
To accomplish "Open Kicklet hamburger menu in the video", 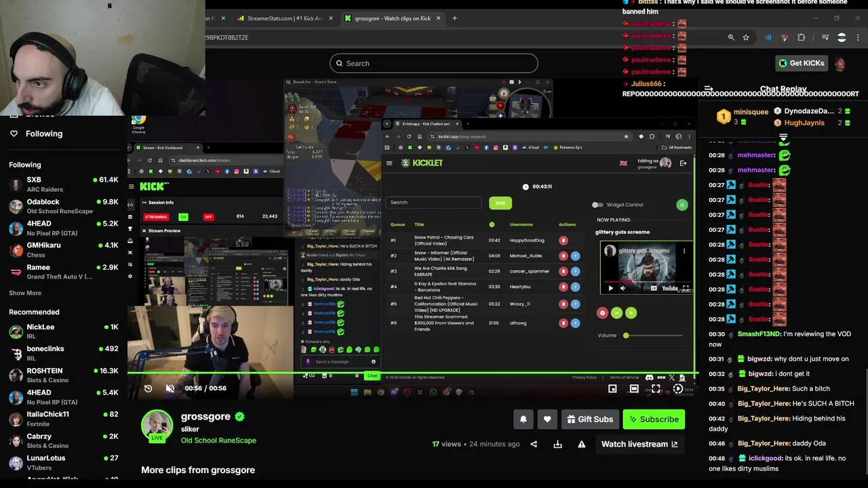I will [x=389, y=163].
